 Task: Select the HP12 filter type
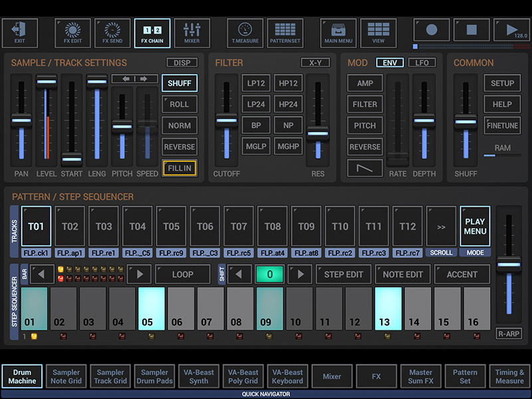288,83
